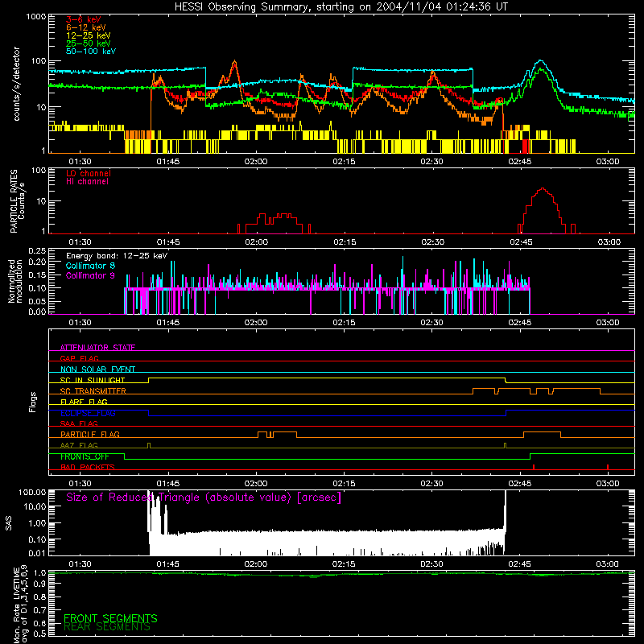Click the 'Size of Reduced Triangle' caption
This screenshot has width=644, height=644.
(x=204, y=497)
